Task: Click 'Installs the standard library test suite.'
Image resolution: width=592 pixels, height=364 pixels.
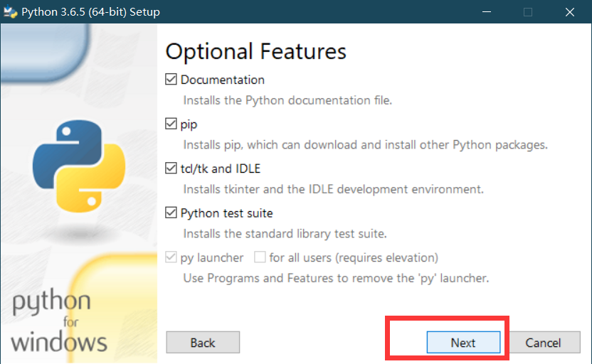Action: [x=285, y=233]
